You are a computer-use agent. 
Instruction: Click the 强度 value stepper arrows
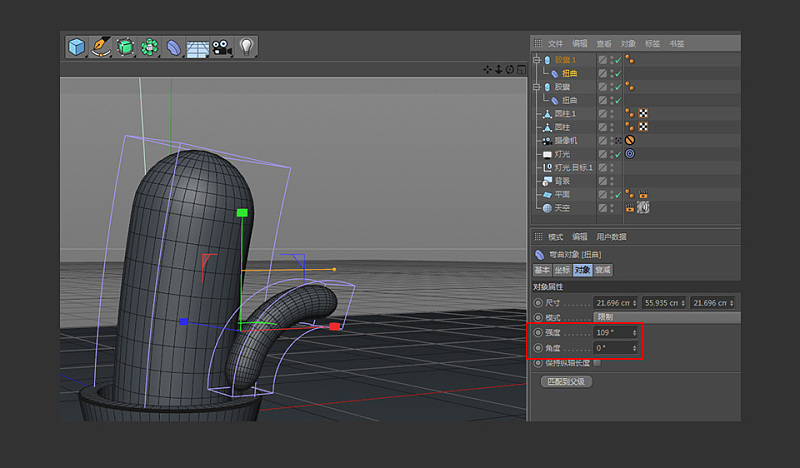point(635,332)
